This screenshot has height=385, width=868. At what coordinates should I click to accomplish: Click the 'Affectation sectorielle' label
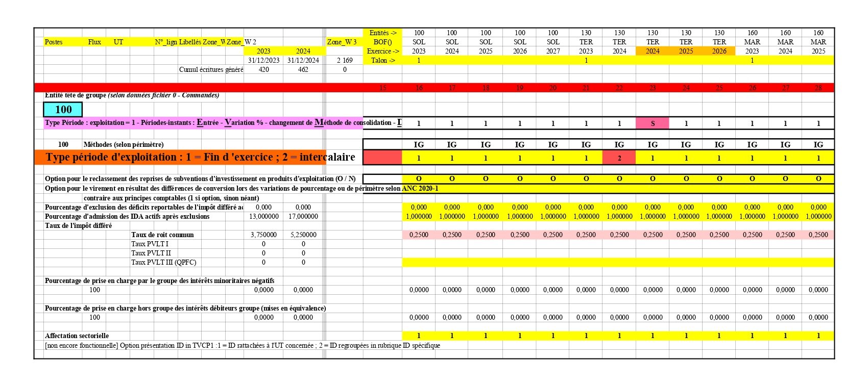click(x=77, y=336)
